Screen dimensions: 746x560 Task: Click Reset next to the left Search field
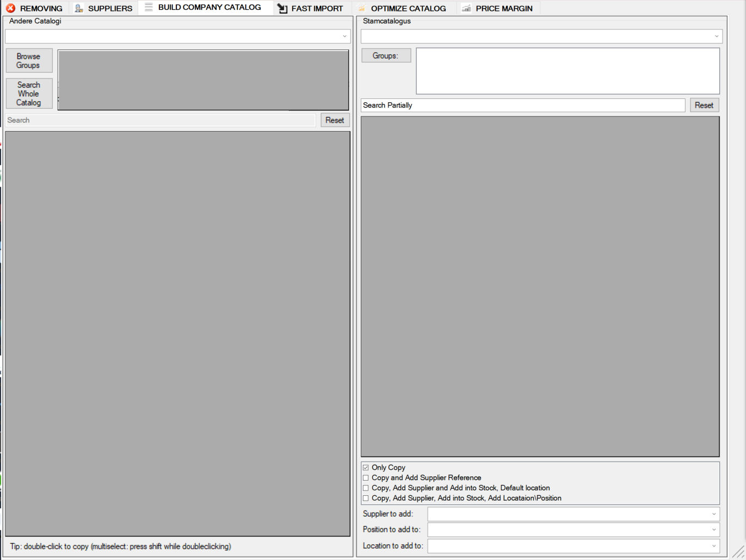(x=335, y=120)
